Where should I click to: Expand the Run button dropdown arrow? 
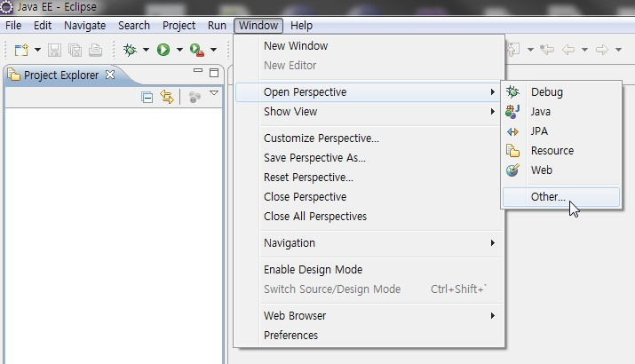coord(179,50)
